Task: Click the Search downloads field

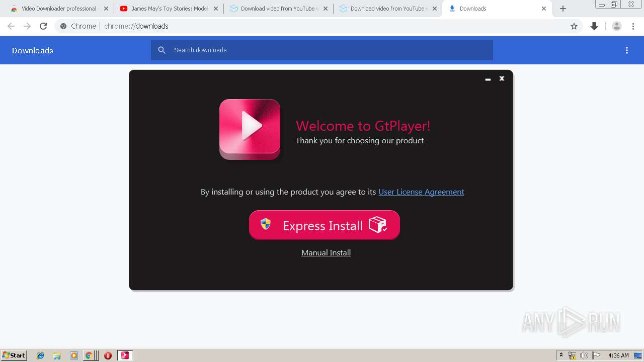Action: (322, 50)
